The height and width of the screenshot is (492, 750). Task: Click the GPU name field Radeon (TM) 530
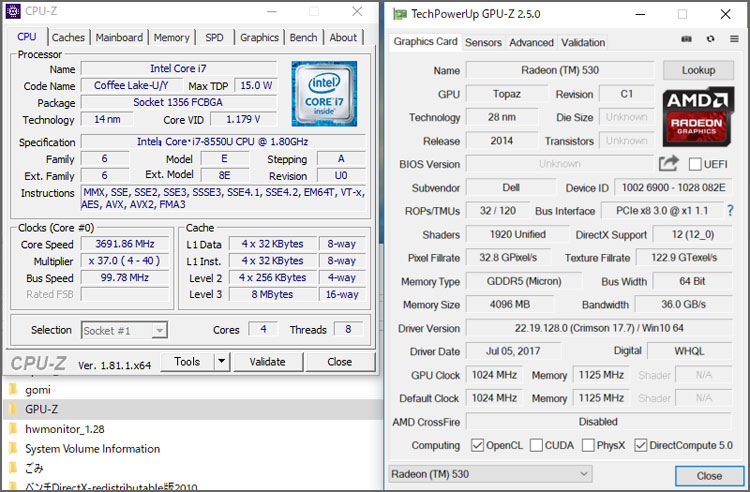click(x=560, y=70)
